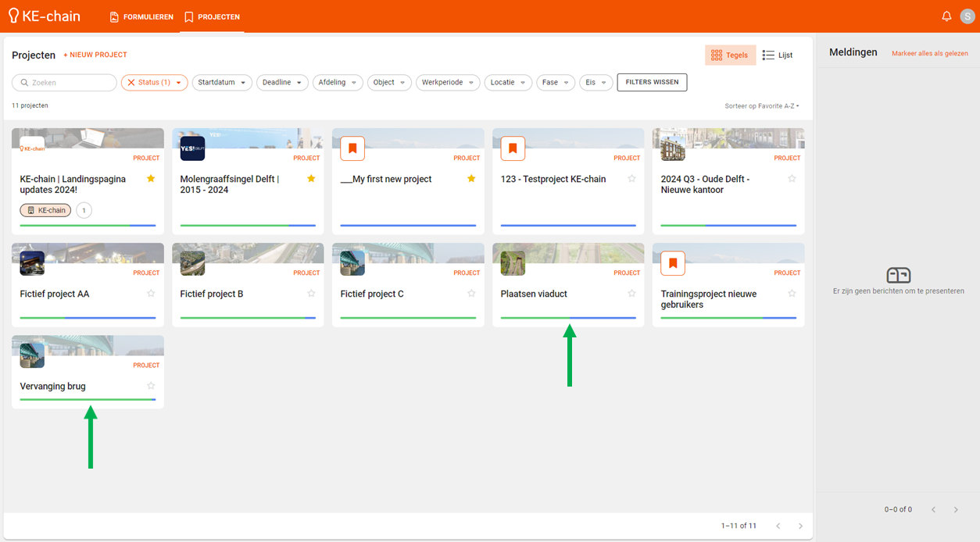Open the Werkperiode filter dropdown
Viewport: 980px width, 542px height.
coord(447,83)
